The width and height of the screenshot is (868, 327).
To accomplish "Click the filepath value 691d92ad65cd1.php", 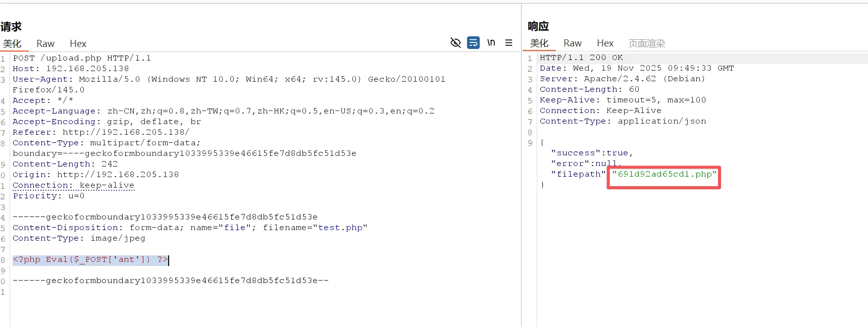I will (665, 174).
